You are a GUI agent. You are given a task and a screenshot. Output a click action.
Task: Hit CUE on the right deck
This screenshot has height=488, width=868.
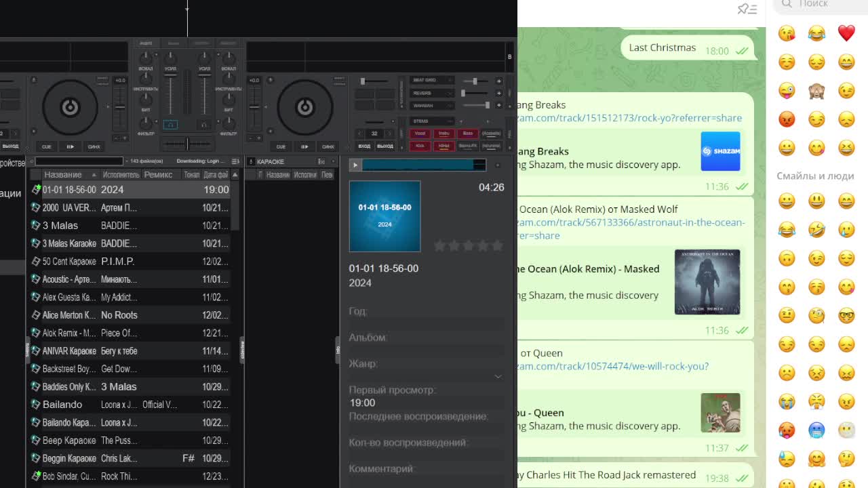[x=281, y=146]
